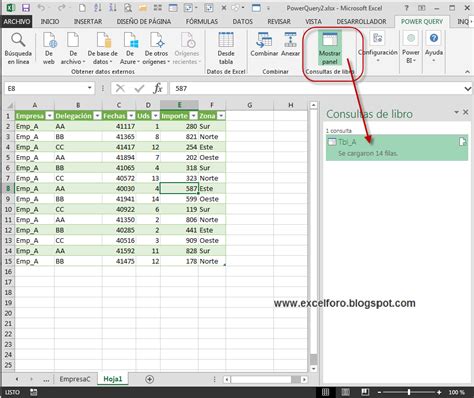Click the Anexar queries button
The image size is (474, 398).
290,45
